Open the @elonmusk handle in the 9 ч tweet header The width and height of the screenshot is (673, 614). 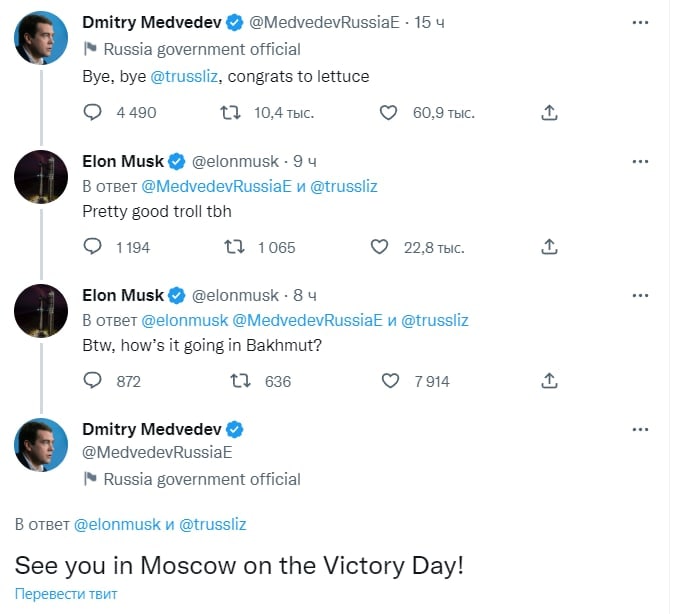(x=235, y=160)
